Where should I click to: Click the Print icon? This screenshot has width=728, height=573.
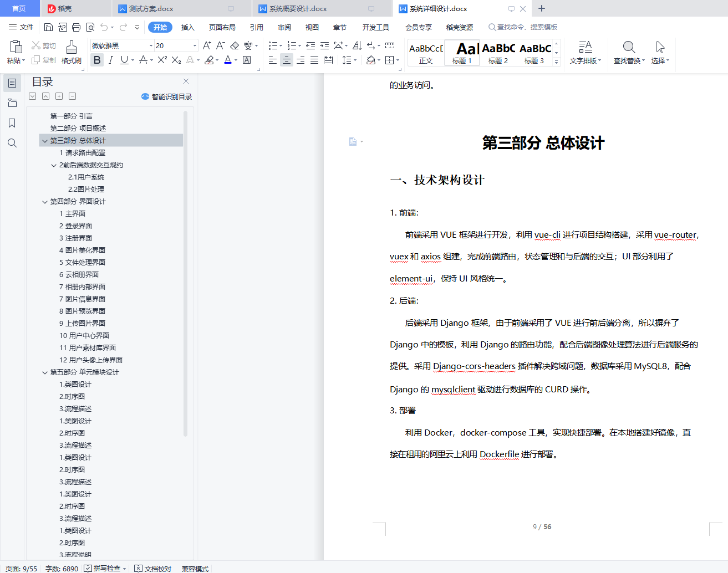click(x=76, y=27)
